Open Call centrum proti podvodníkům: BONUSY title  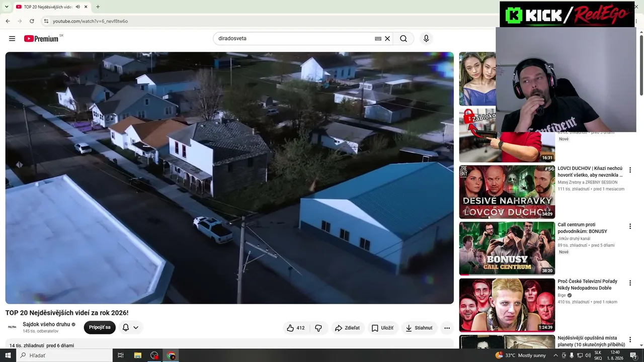[583, 228]
